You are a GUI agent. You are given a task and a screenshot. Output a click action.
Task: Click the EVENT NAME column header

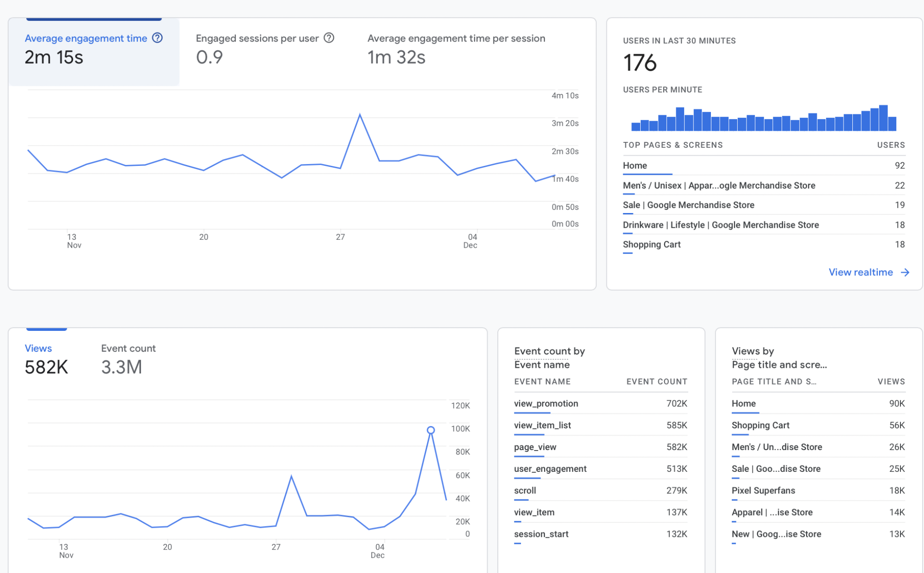click(x=542, y=382)
